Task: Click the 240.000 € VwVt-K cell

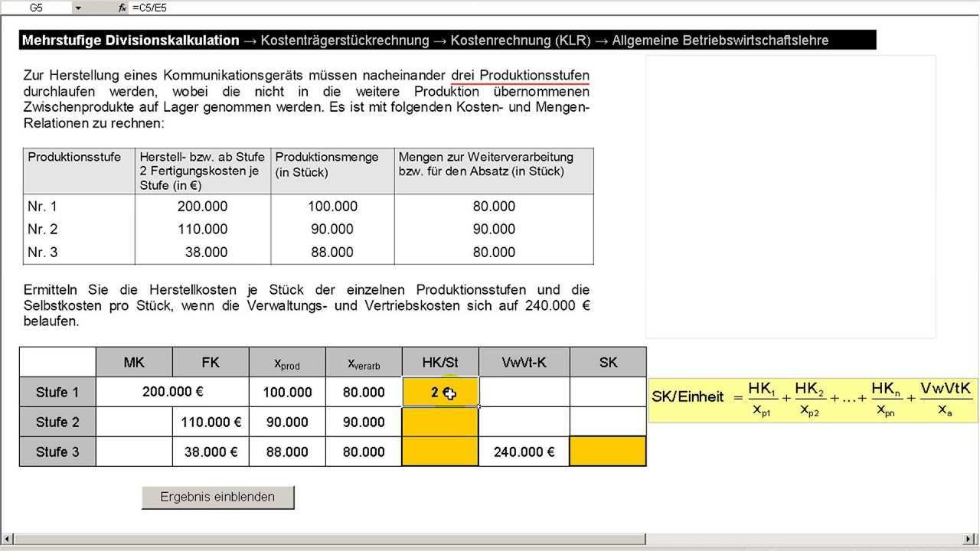Action: tap(524, 452)
